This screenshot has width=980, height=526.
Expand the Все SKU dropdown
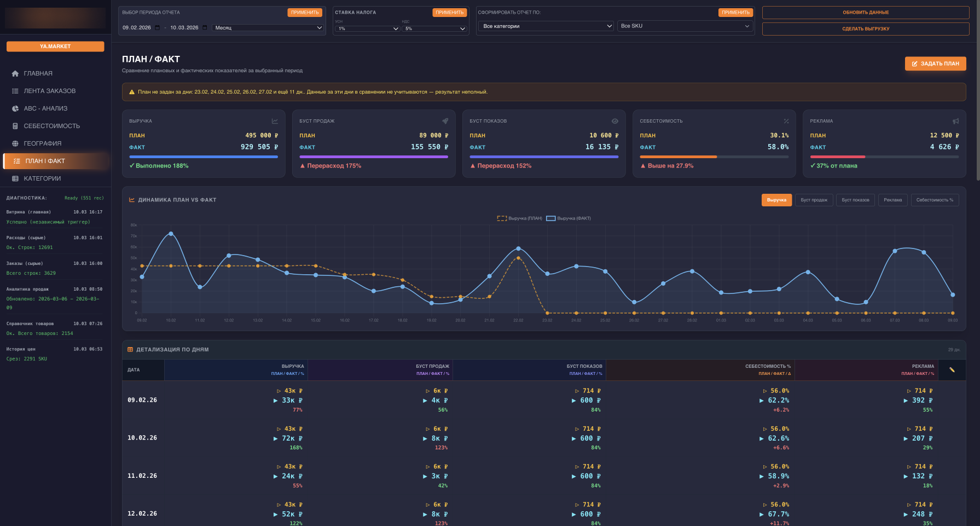pos(685,26)
